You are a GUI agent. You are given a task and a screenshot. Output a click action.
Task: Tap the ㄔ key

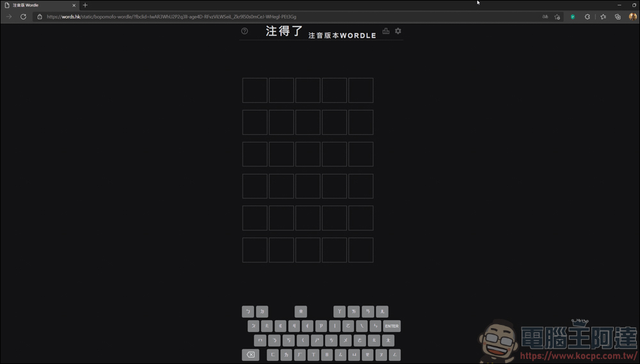pyautogui.click(x=307, y=326)
